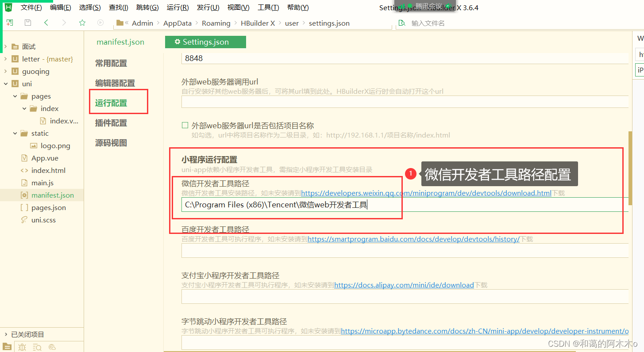Open 编辑器配置 settings section

(115, 83)
